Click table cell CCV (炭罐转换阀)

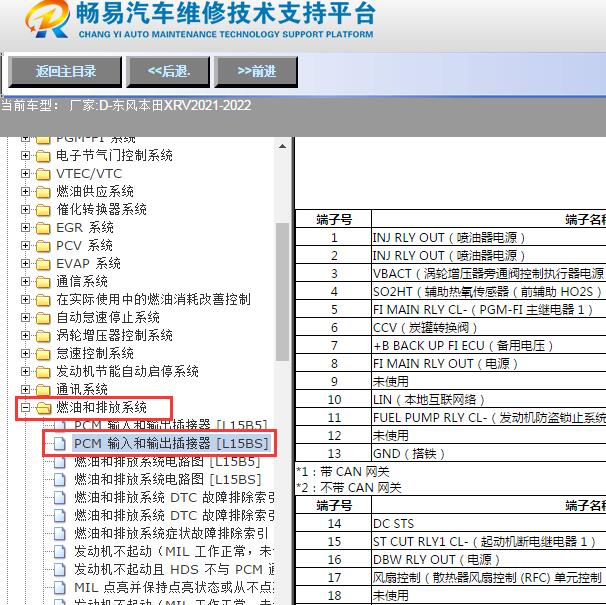[x=489, y=327]
